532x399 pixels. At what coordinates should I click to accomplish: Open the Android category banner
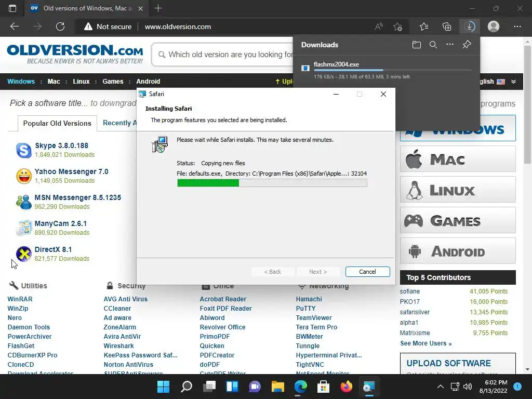point(458,251)
